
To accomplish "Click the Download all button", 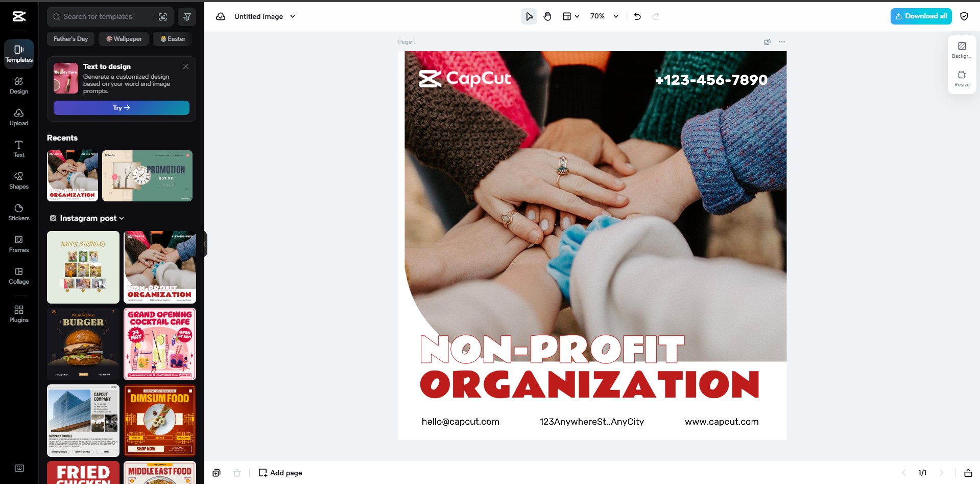I will click(x=921, y=16).
